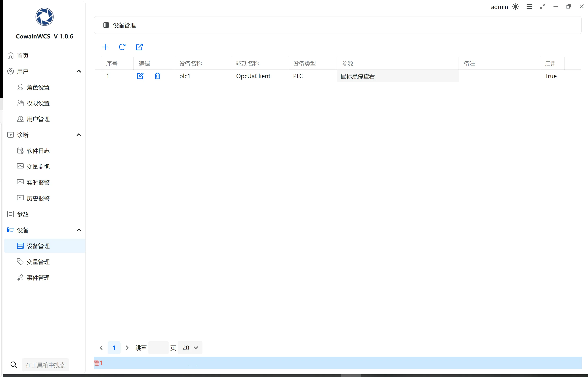Viewport: 588px width, 377px height.
Task: Go to 首页 home menu item
Action: pyautogui.click(x=23, y=56)
